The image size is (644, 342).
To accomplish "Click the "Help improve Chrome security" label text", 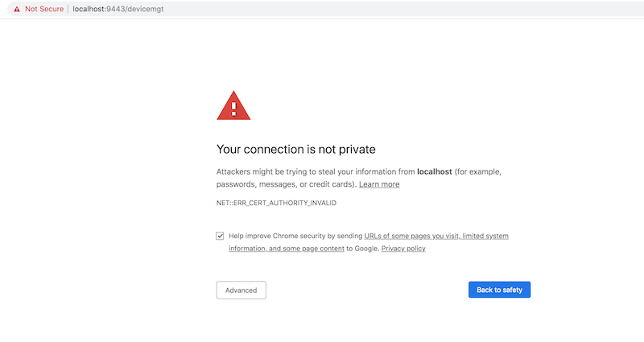I will coord(295,236).
